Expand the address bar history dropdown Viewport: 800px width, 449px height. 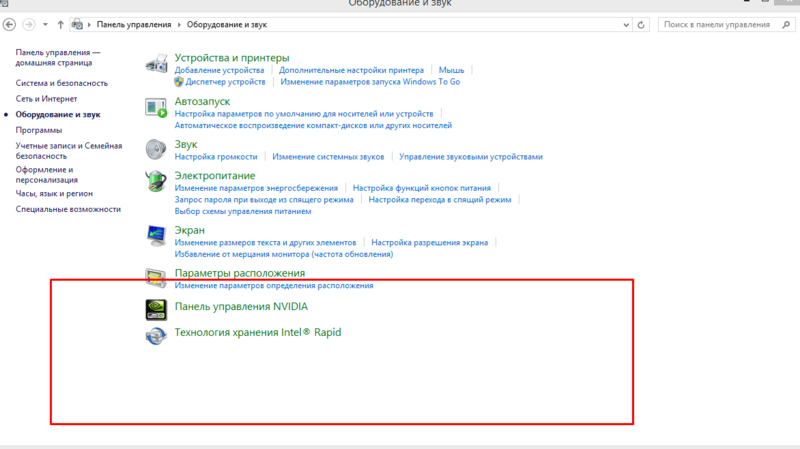click(x=626, y=24)
